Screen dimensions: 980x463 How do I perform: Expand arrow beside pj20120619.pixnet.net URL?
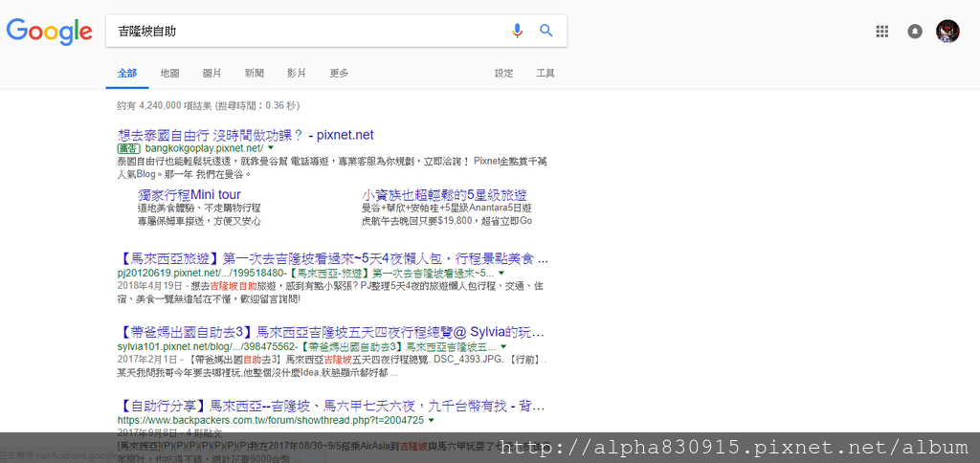point(501,273)
